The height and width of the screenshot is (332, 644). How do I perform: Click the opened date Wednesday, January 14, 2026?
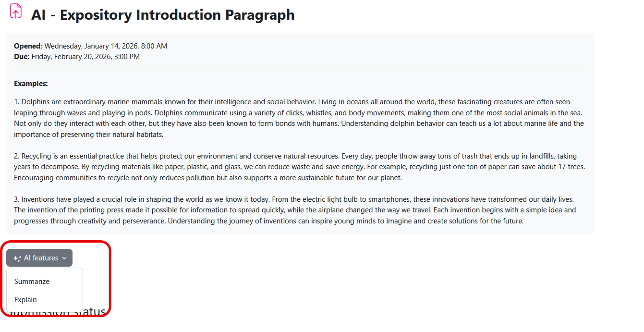pos(106,46)
